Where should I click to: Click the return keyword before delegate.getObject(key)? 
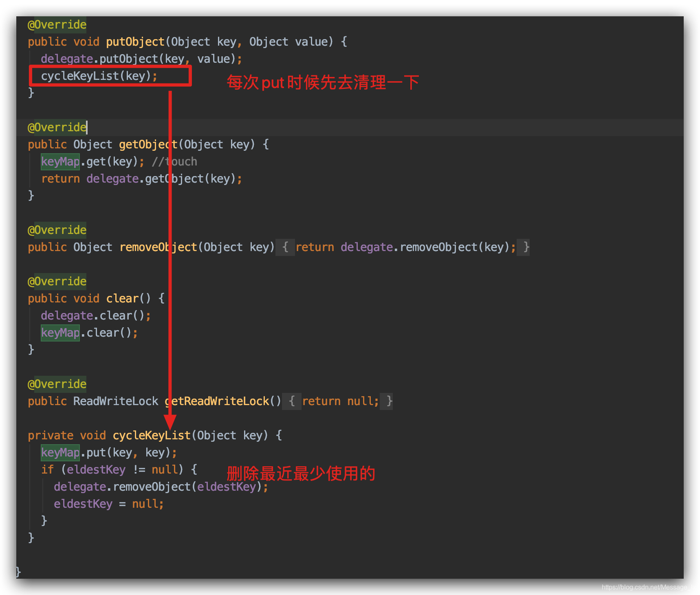pos(60,179)
